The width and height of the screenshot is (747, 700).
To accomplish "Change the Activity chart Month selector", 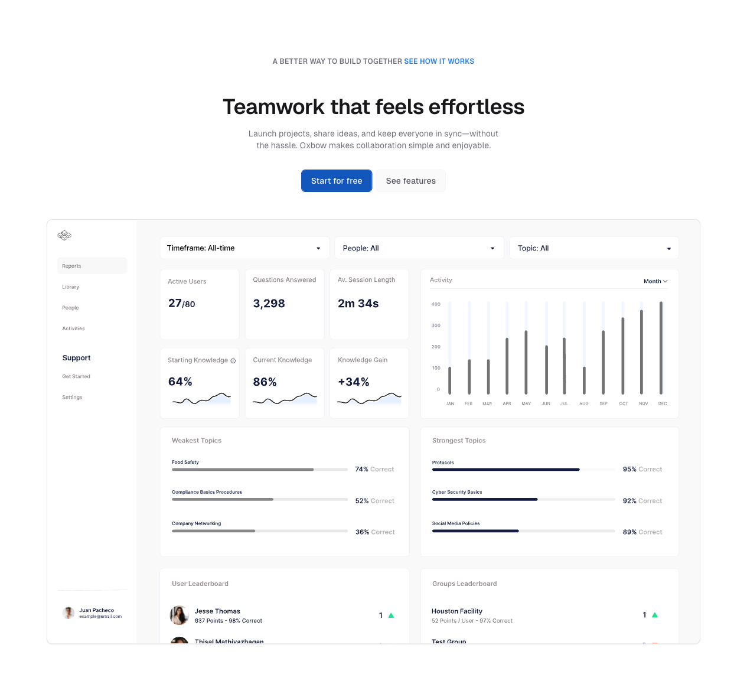I will coord(655,281).
